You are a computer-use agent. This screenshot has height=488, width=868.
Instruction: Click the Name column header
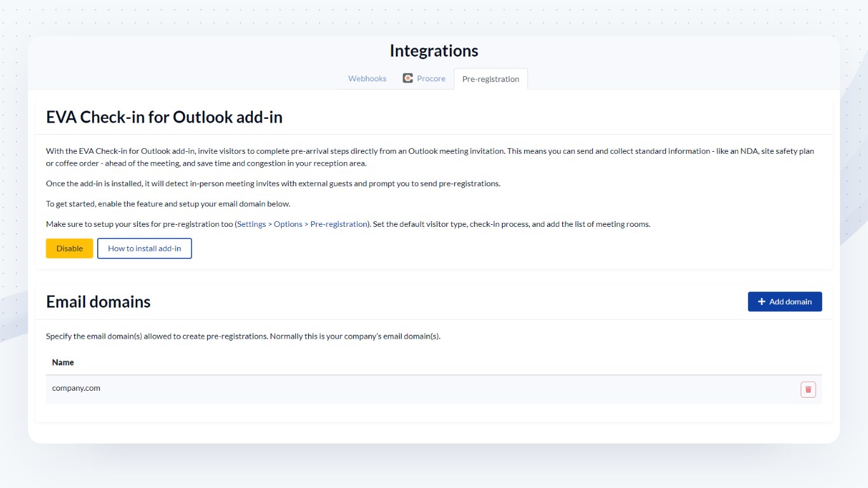tap(63, 362)
